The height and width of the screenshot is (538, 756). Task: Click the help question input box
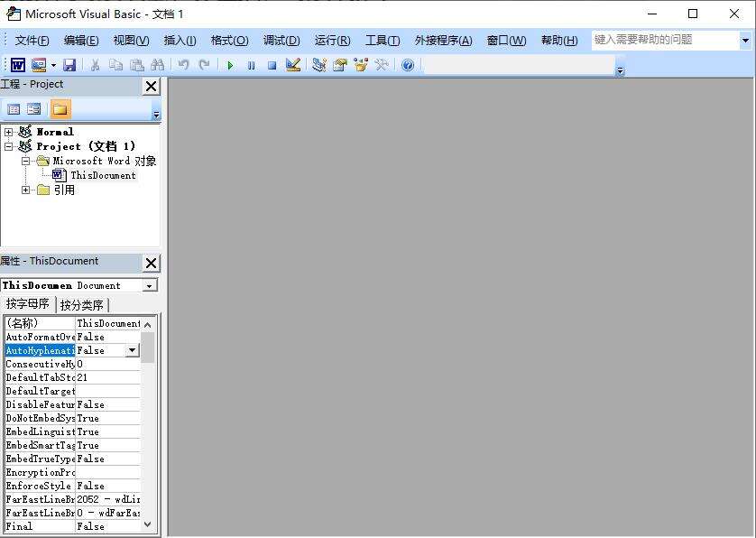[665, 40]
